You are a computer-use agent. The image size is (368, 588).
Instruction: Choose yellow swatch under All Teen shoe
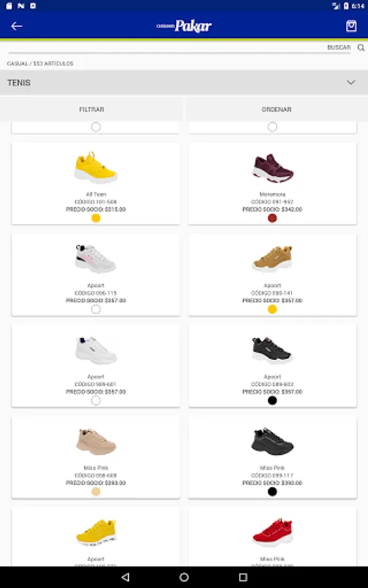[x=95, y=218]
